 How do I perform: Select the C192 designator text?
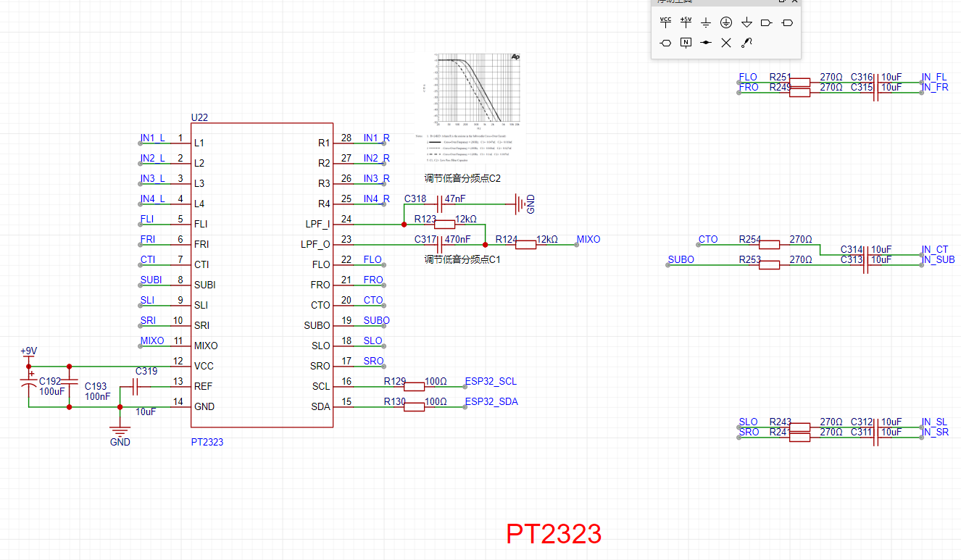[50, 381]
